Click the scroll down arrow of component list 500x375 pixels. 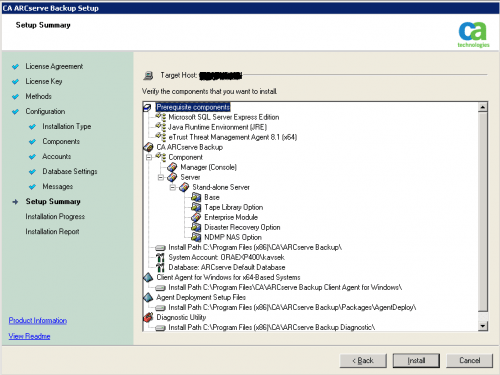[482, 326]
